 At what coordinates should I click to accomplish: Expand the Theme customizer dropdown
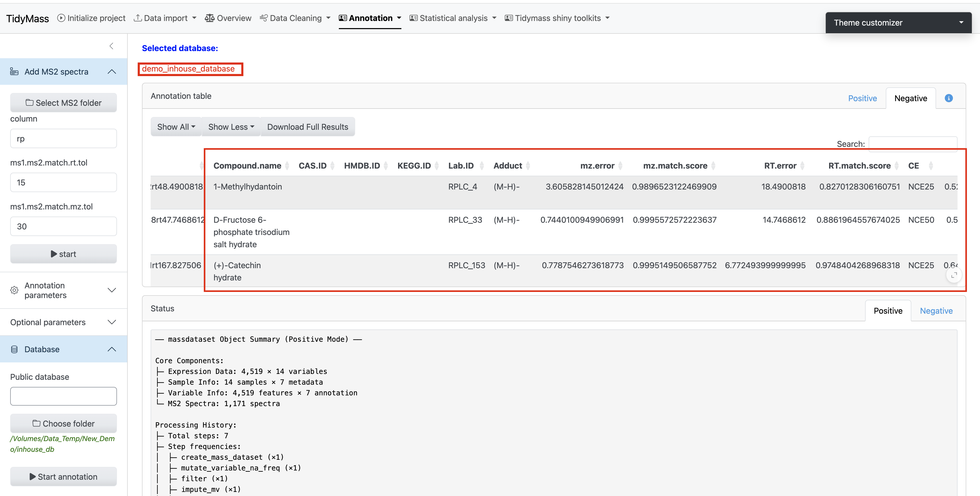click(x=898, y=22)
